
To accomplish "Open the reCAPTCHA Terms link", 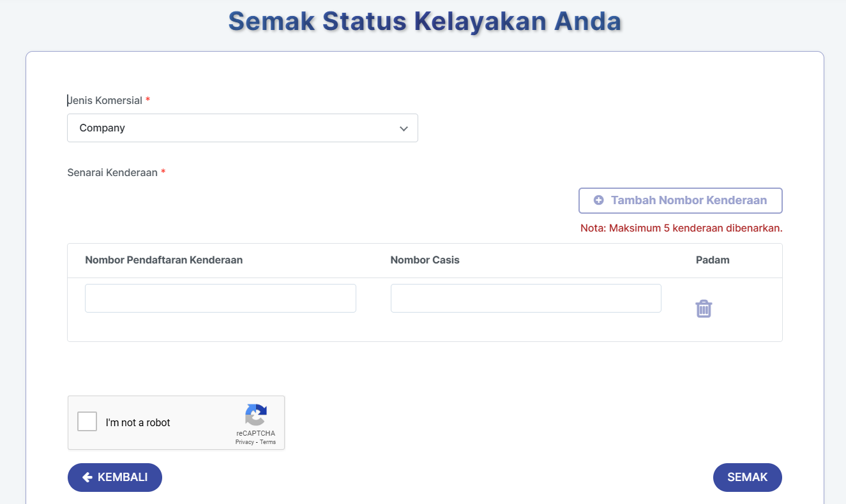I will coord(268,442).
